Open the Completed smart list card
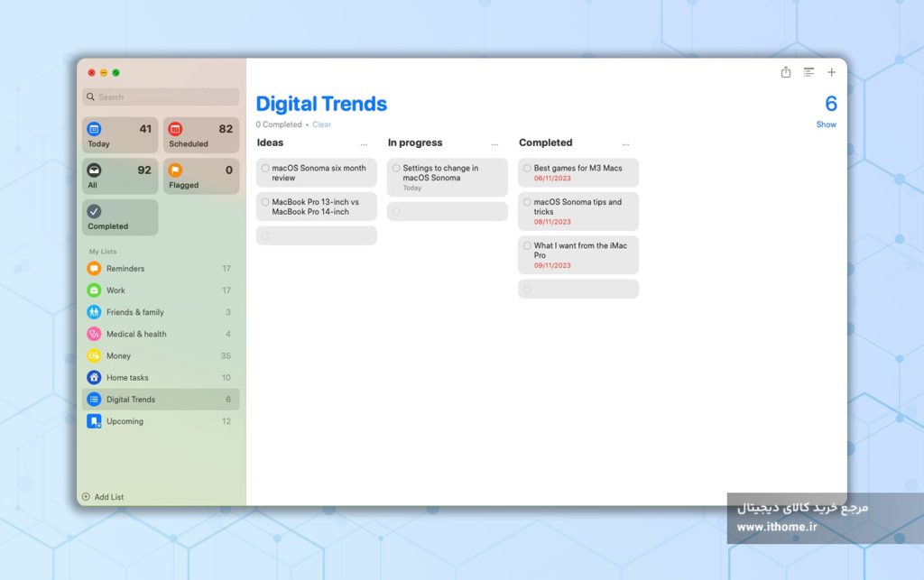The image size is (924, 580). [120, 217]
